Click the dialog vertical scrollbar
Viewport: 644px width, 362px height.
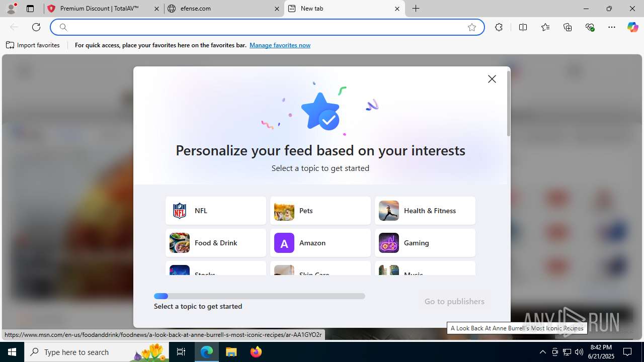(x=508, y=104)
